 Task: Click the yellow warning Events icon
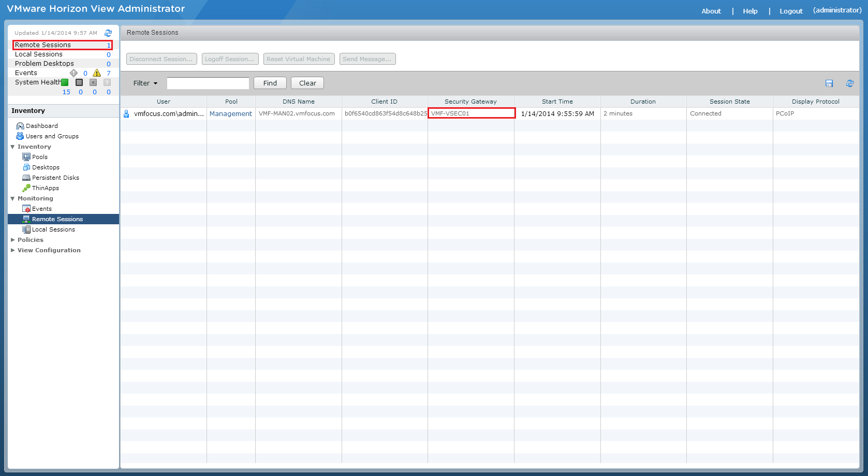click(97, 73)
